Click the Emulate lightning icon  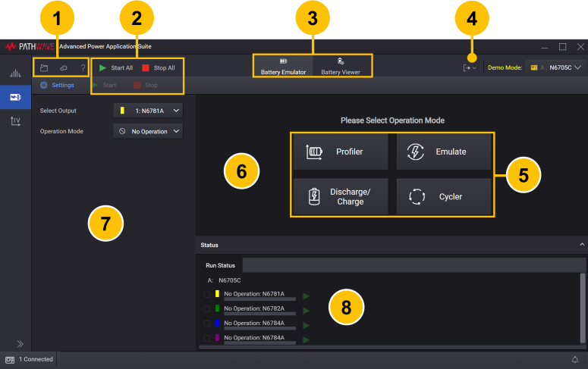coord(416,152)
